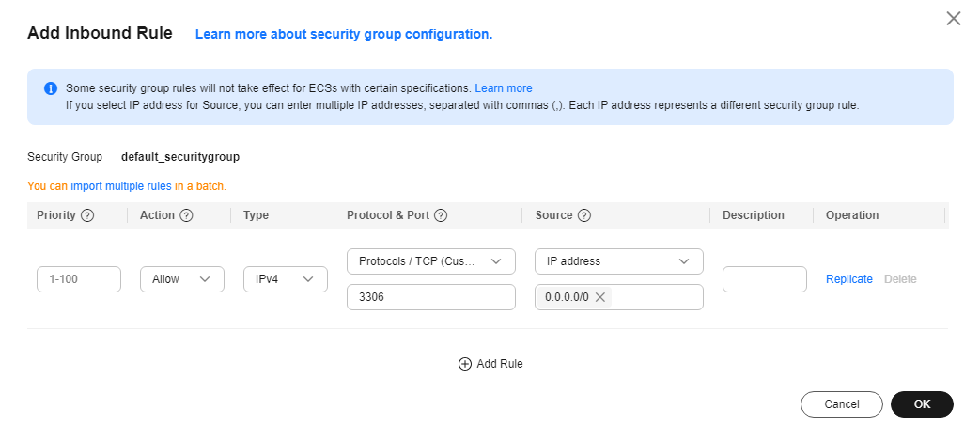Open the Allow action dropdown

point(182,279)
